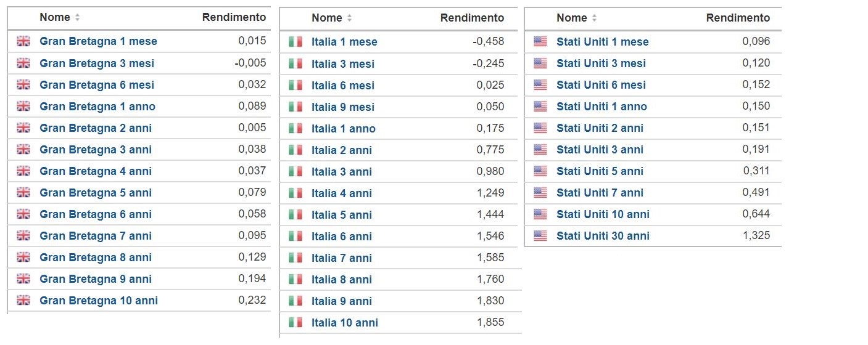Click US flag icon beside Stati Uniti 5 anni
Image resolution: width=868 pixels, height=345 pixels.
pos(540,171)
